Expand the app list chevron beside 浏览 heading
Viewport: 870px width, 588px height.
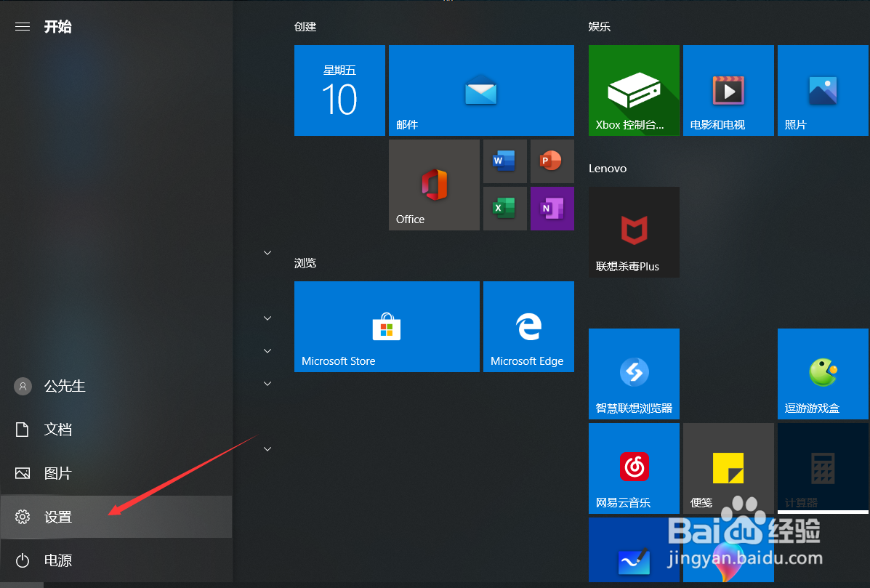267,253
